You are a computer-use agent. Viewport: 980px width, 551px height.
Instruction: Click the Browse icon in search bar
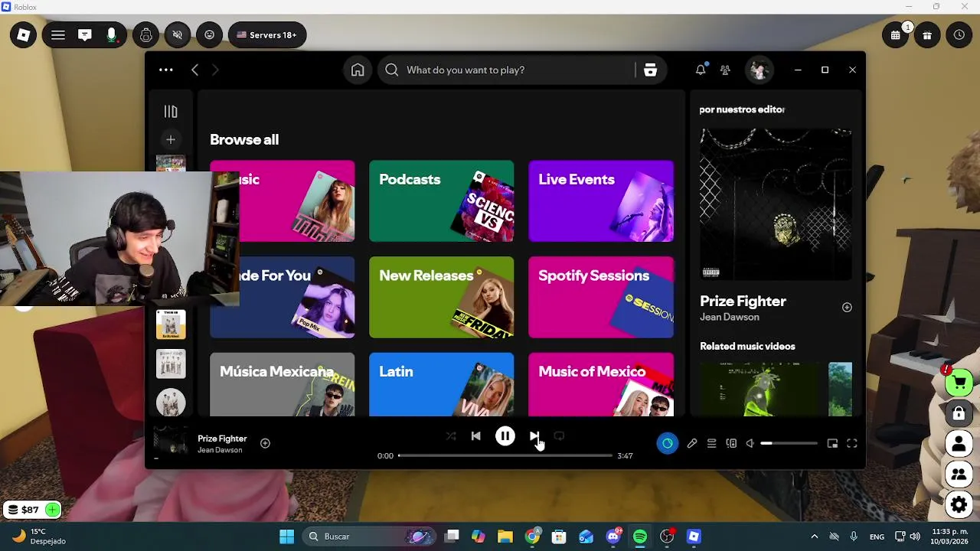click(650, 70)
